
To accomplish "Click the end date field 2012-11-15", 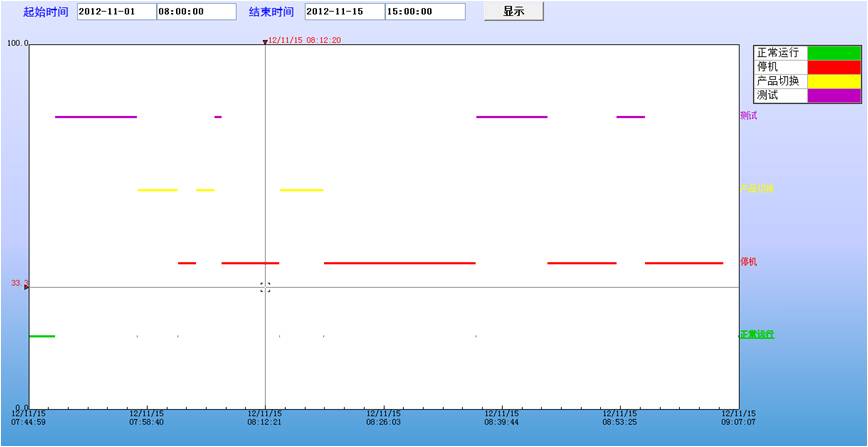I will pyautogui.click(x=344, y=12).
